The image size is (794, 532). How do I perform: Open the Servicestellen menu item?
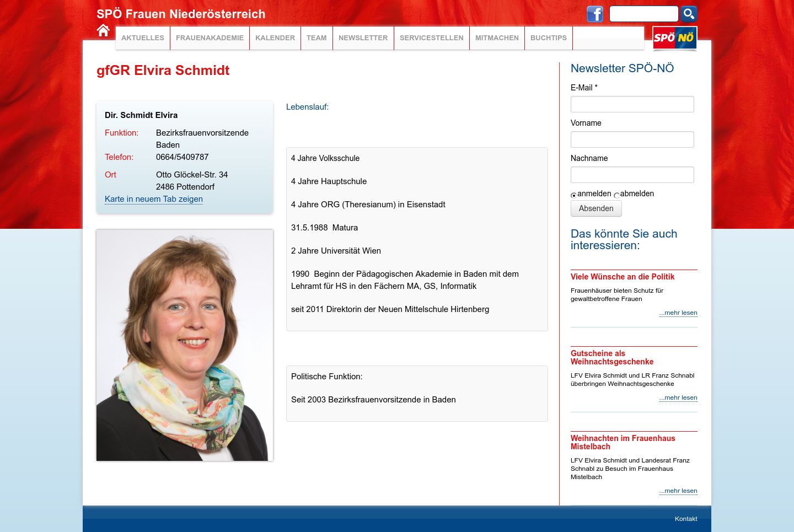(x=432, y=38)
